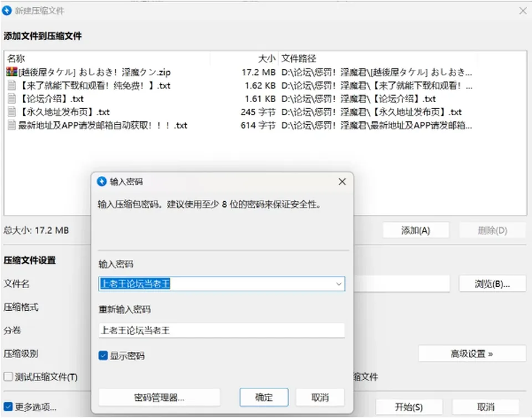This screenshot has width=532, height=418.
Task: Click the 添加(A) button
Action: [416, 231]
